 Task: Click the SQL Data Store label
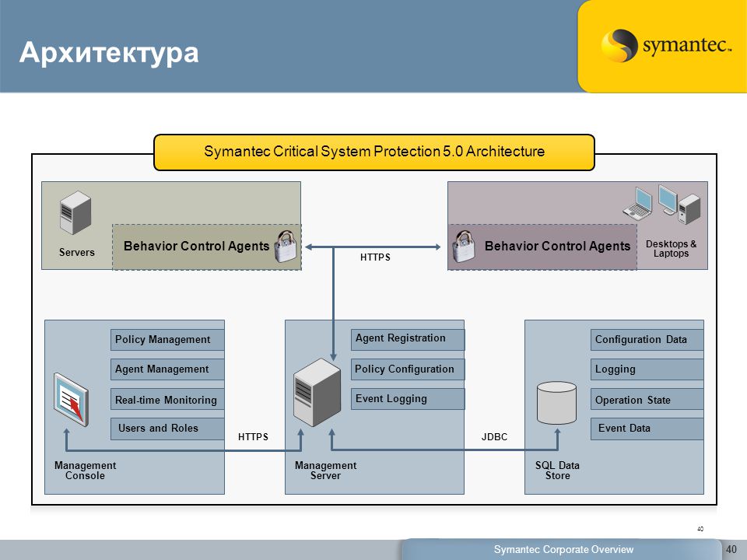(x=557, y=471)
